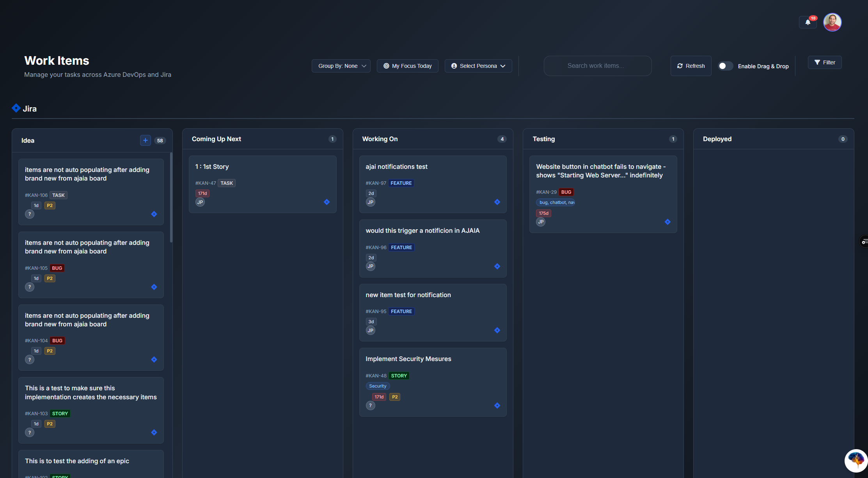Viewport: 868px width, 478px height.
Task: Click Jira diamond icon on KAN-47 card
Action: (x=327, y=202)
